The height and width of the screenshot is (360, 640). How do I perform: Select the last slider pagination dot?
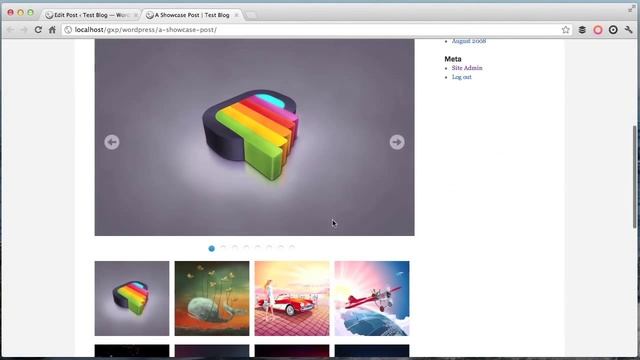(292, 248)
